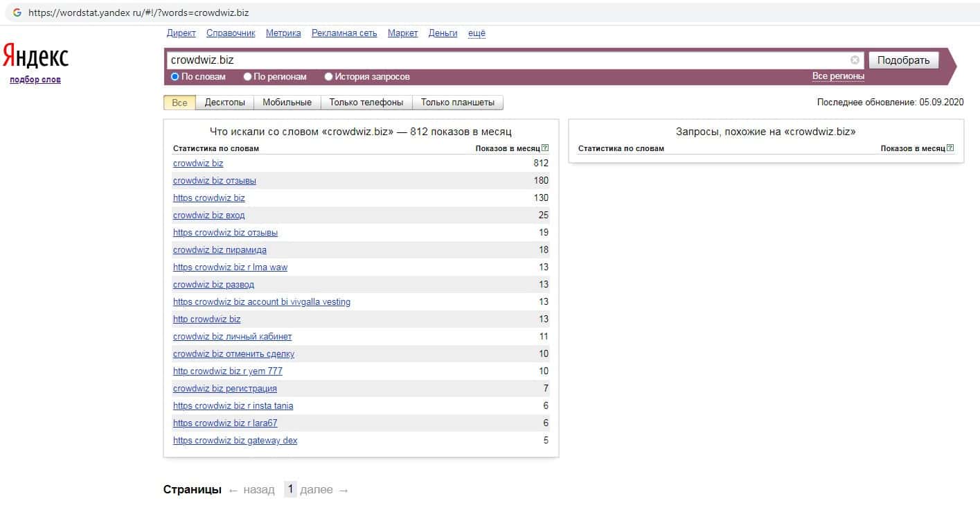This screenshot has width=980, height=510.
Task: Switch to the "Десктопы" tab
Action: tap(224, 103)
